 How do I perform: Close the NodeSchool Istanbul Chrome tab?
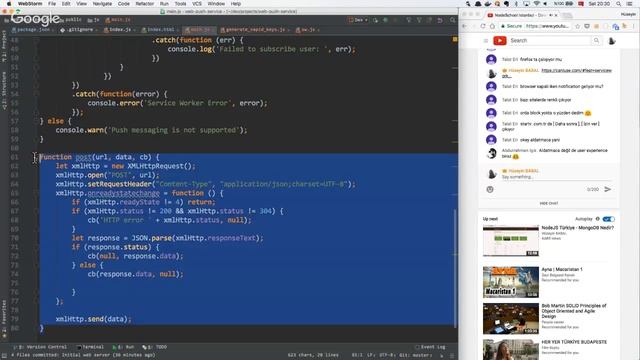pyautogui.click(x=556, y=15)
